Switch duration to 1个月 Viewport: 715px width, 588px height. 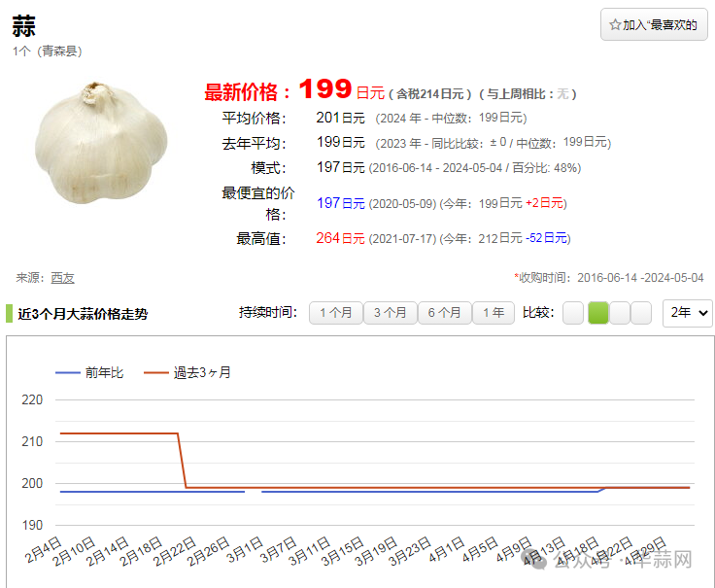pyautogui.click(x=335, y=313)
